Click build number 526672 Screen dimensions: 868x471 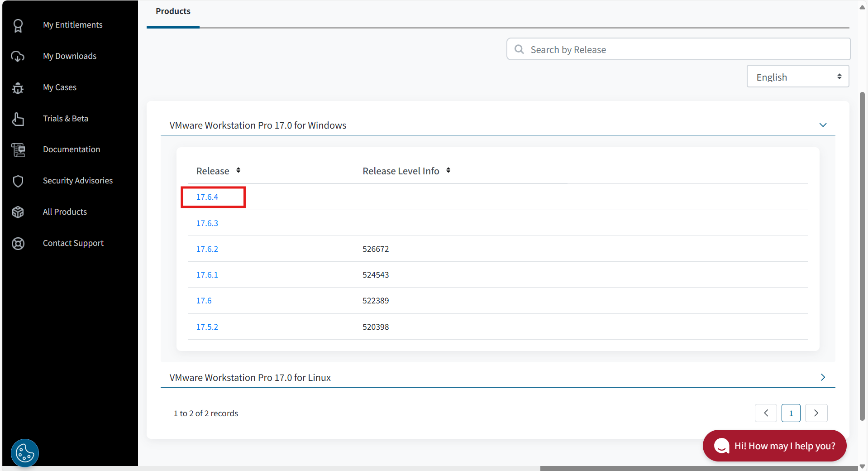[x=376, y=249]
